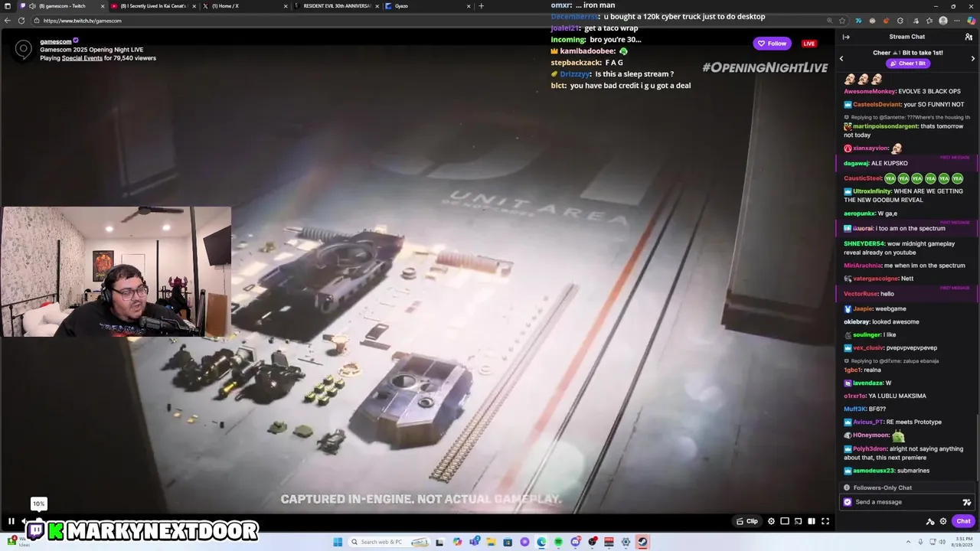
Task: Open the Windows Start menu
Action: coord(338,542)
